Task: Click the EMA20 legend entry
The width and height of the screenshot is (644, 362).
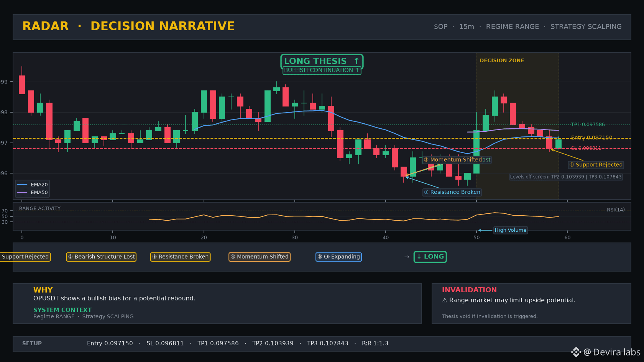Action: [32, 185]
